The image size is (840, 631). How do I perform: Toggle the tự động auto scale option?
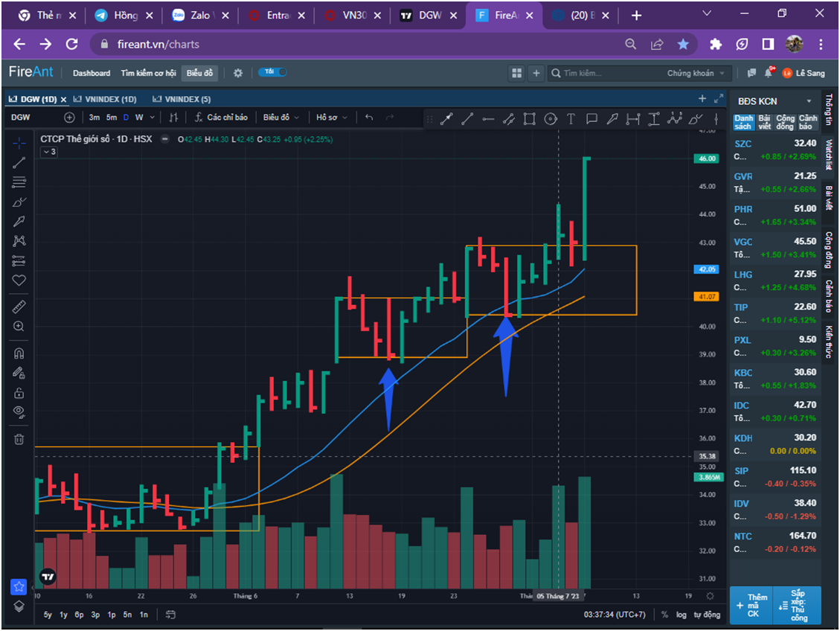pos(707,615)
